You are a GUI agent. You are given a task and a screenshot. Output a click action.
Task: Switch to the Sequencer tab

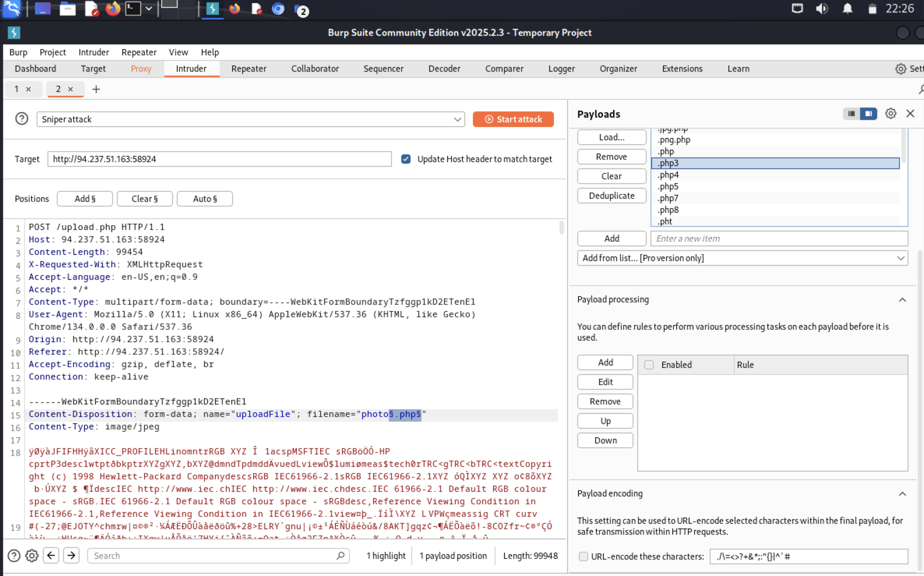[384, 69]
